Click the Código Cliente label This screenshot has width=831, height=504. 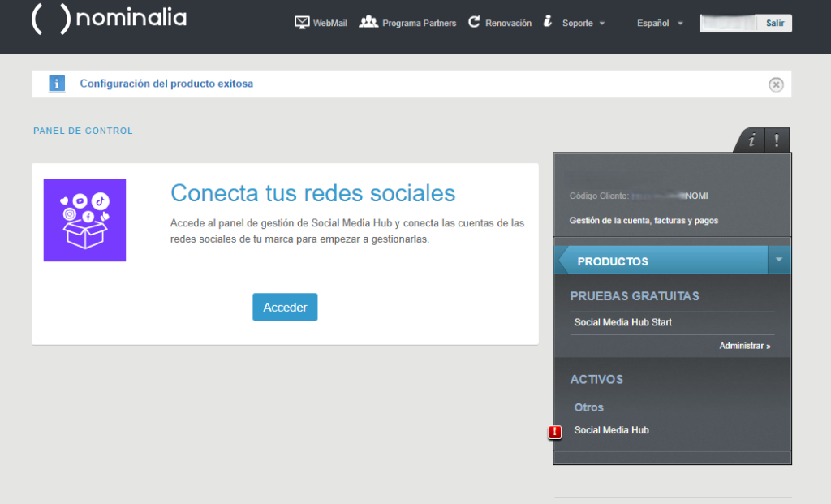tap(600, 196)
